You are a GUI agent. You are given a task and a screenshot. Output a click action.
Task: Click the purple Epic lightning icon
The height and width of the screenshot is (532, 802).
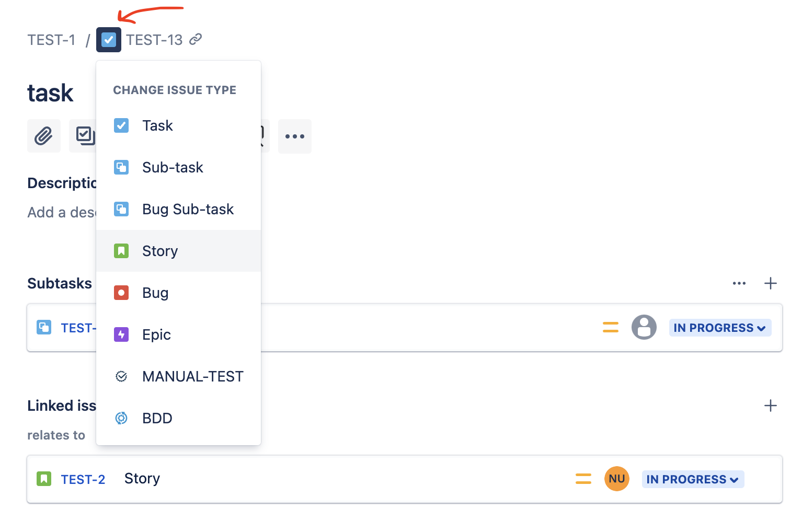(x=121, y=334)
